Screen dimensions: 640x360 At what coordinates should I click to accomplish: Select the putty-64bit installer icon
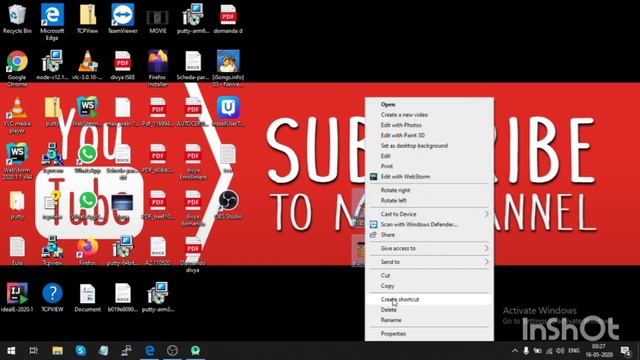coord(122,251)
